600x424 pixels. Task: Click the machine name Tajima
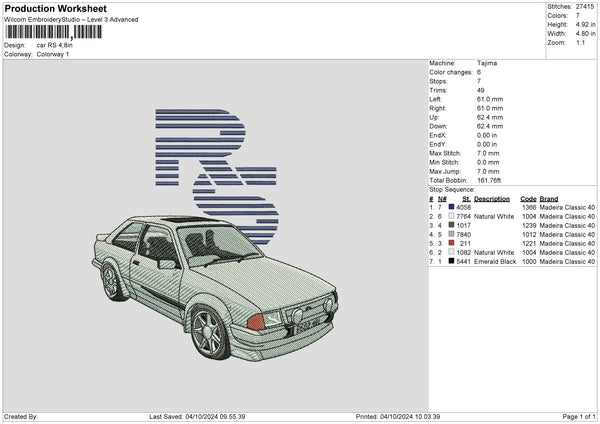tap(487, 63)
